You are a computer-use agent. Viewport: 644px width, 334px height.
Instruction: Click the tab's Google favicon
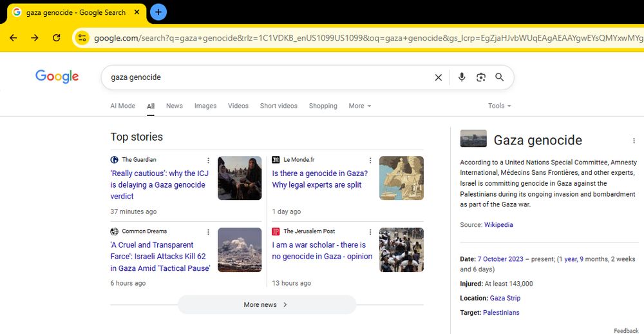[x=17, y=12]
